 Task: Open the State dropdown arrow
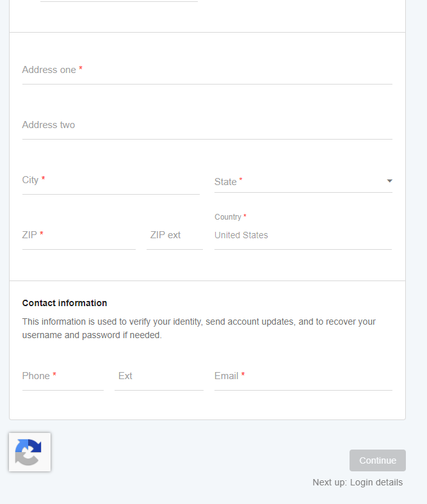point(389,181)
